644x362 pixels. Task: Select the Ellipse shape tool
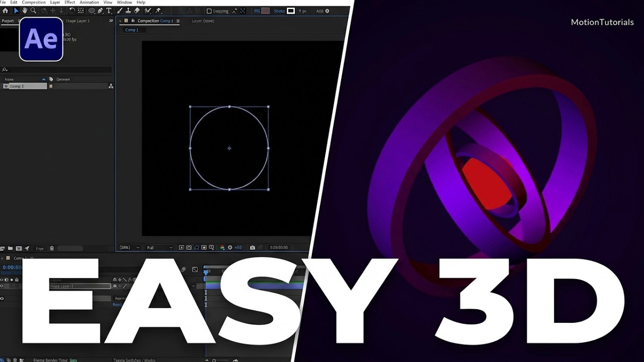point(92,11)
